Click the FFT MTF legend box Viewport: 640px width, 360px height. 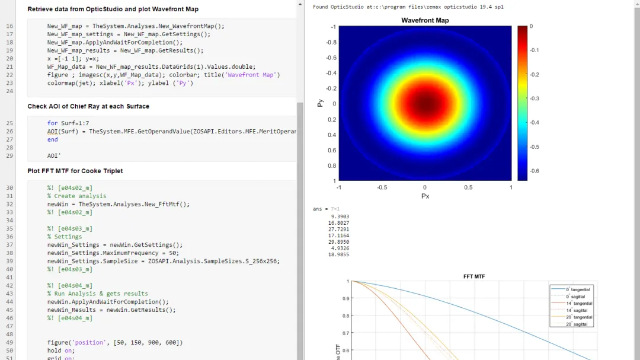[571, 306]
